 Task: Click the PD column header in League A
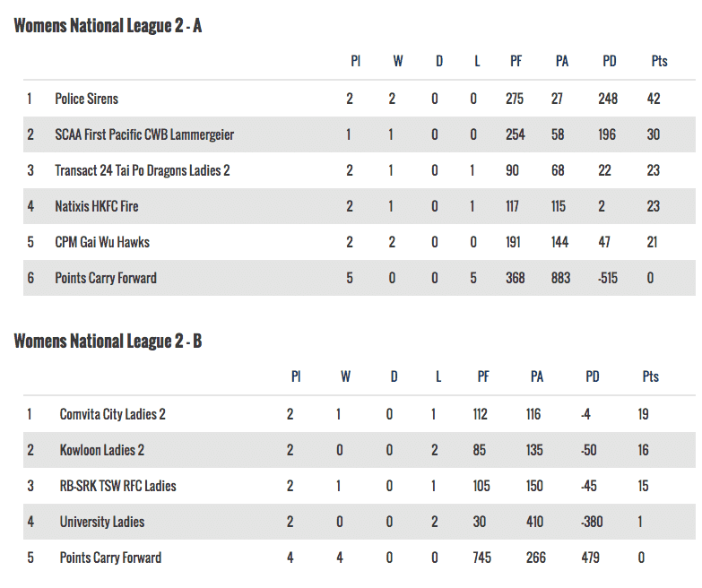[x=610, y=61]
